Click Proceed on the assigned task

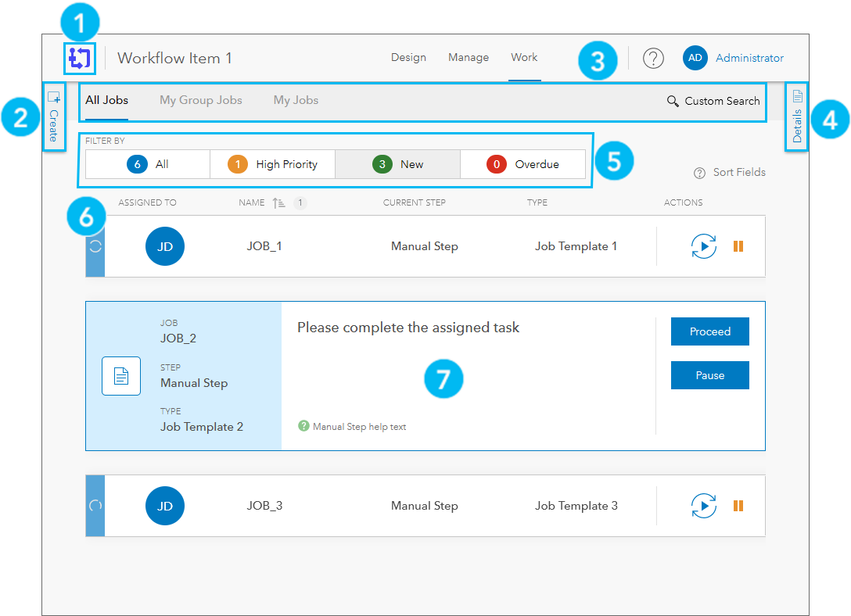coord(709,331)
